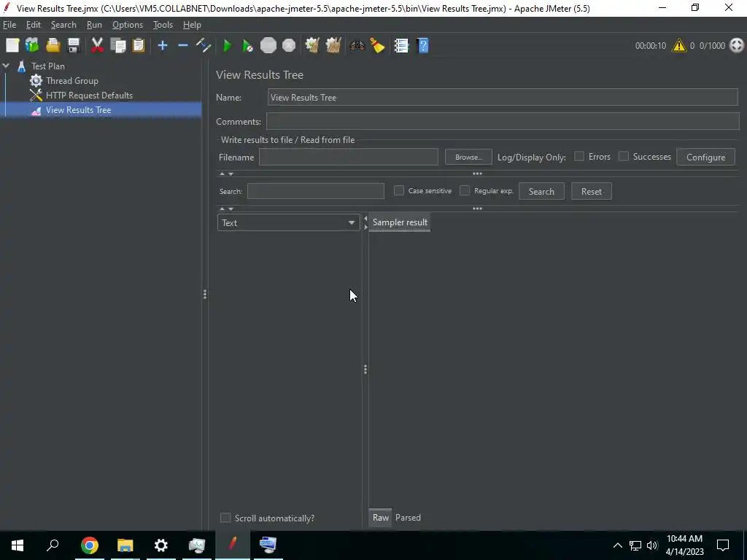
Task: Enable the Successes only checkbox
Action: pyautogui.click(x=623, y=156)
